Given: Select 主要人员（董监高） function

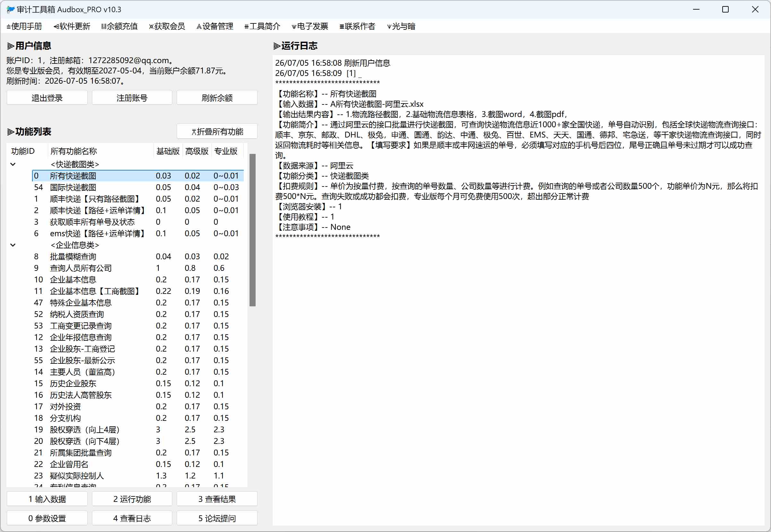Looking at the screenshot, I should click(138, 372).
